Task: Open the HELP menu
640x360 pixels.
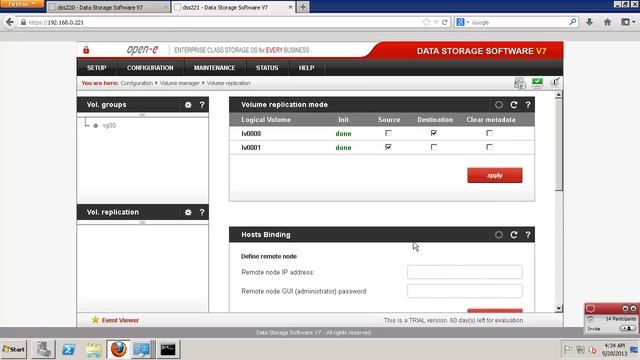Action: point(307,68)
